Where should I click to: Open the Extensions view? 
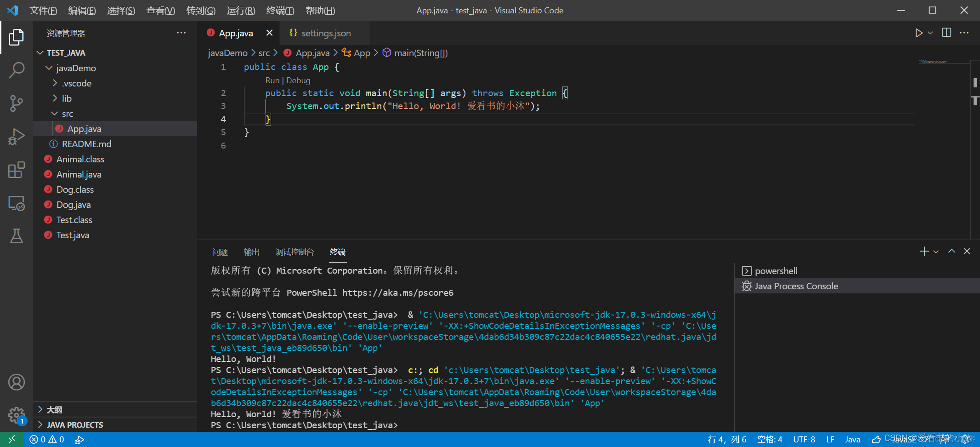coord(17,170)
